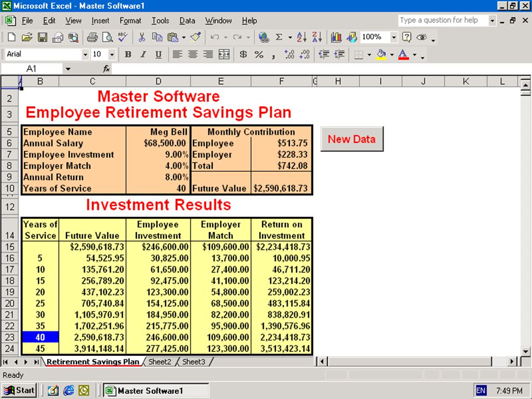Screen dimensions: 532x399
Task: Activate the Format Painter brush
Action: point(196,37)
